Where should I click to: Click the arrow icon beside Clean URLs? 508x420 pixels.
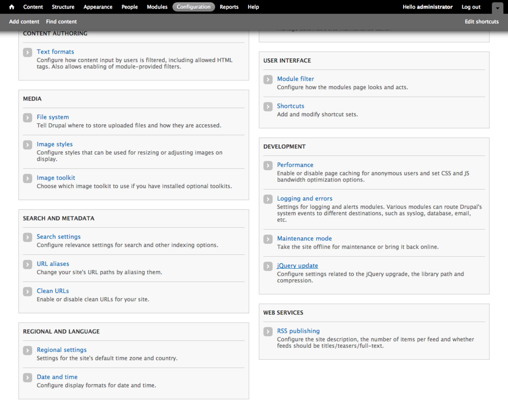28,292
